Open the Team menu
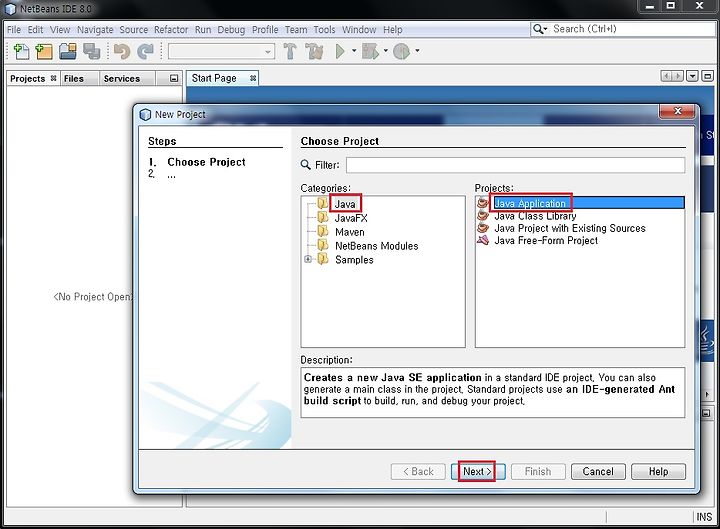 tap(296, 30)
